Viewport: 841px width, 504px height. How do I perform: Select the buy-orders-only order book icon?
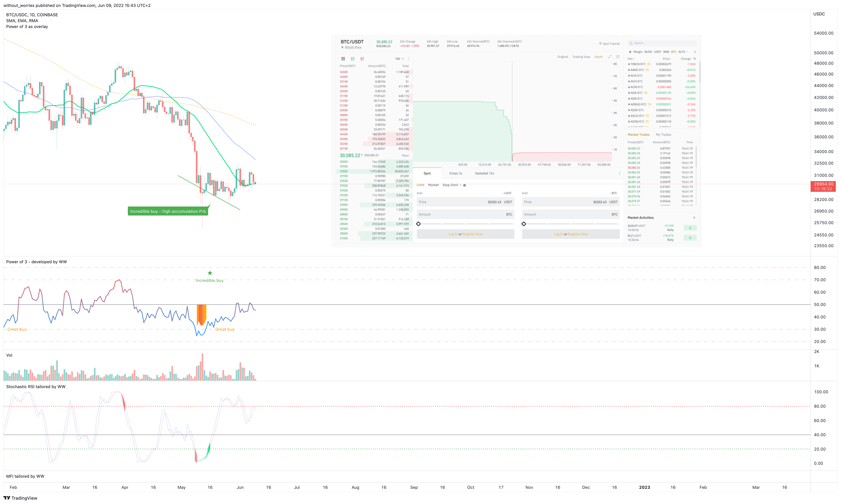point(353,59)
